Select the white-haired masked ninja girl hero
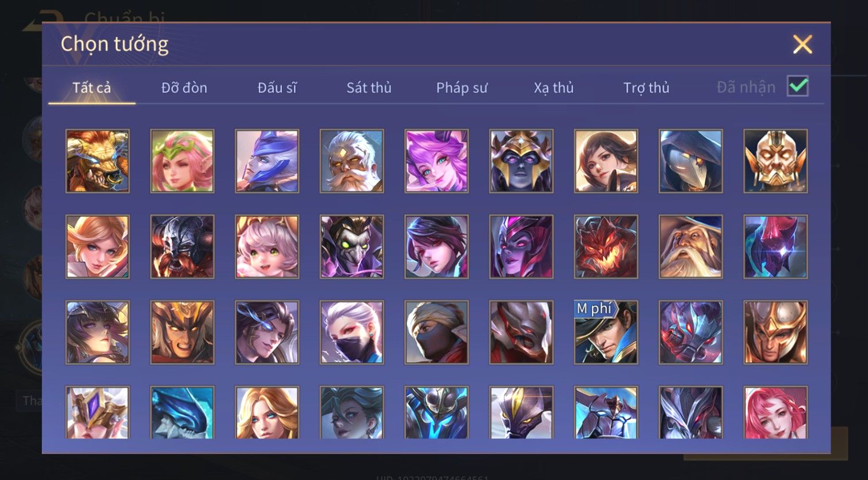 click(x=352, y=332)
